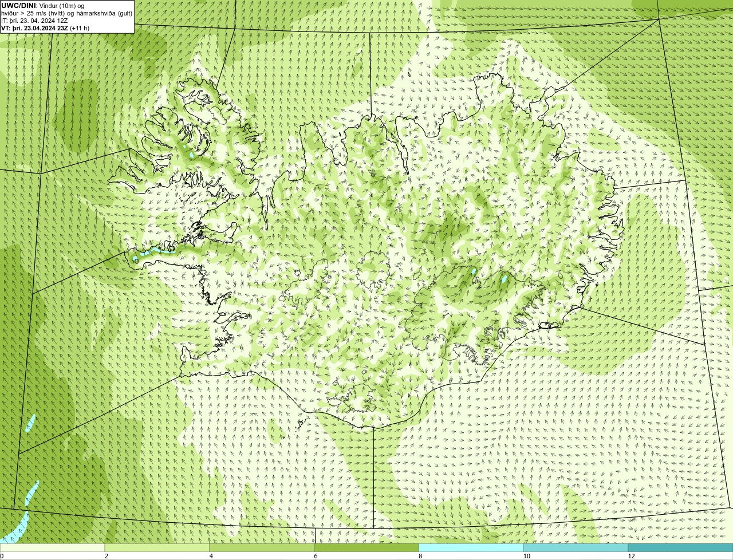Click the title line 'UWC/DINI: Vindur (10m) og'
Viewport: 733px width, 560px height.
[43, 5]
